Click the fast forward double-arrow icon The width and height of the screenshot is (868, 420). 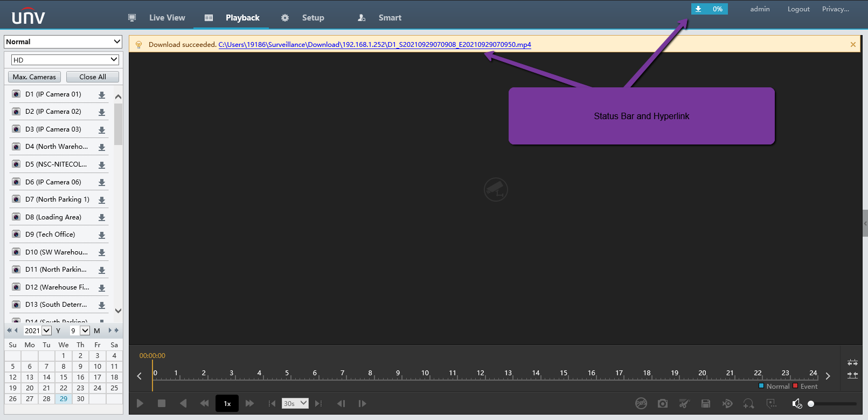click(x=249, y=403)
